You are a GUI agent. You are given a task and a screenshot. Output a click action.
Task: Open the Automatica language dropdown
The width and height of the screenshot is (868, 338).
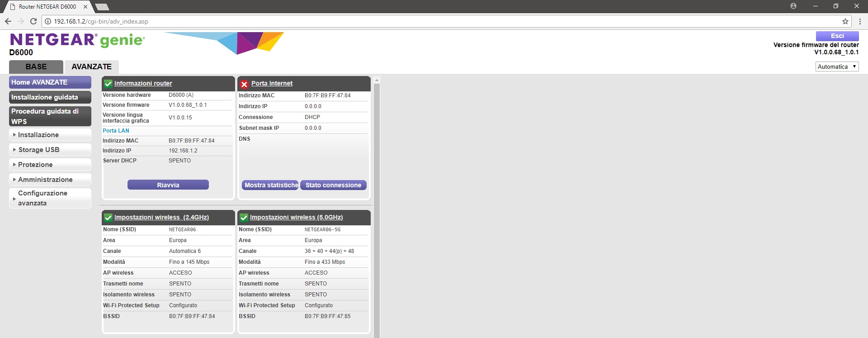[837, 67]
